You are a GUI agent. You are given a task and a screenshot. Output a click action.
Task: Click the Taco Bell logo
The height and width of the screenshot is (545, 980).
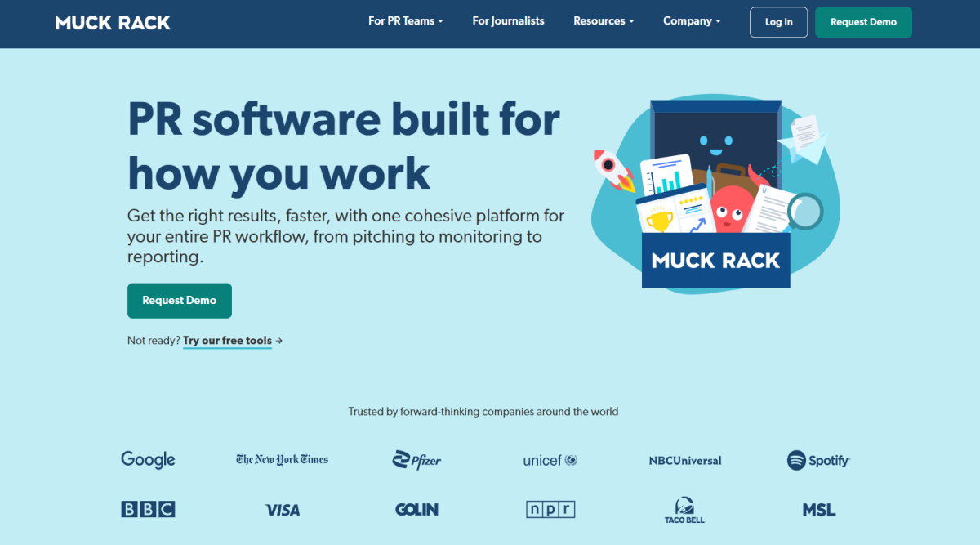pos(684,510)
